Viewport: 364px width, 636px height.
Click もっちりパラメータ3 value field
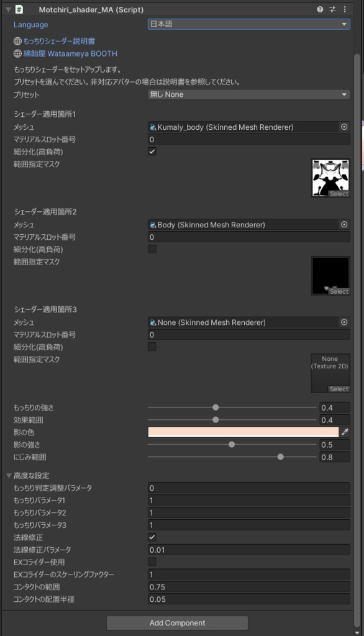(x=248, y=525)
